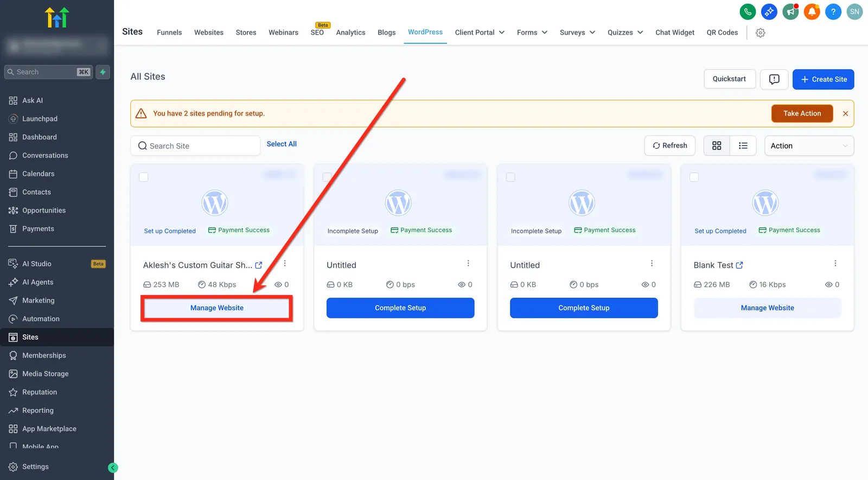Click the Create Site button
The height and width of the screenshot is (480, 868).
pyautogui.click(x=823, y=79)
